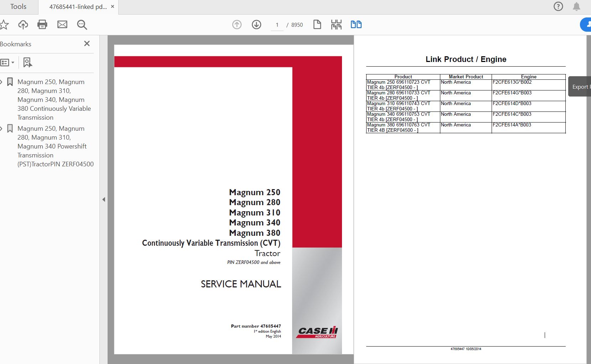Image resolution: width=591 pixels, height=364 pixels.
Task: Click the blue share button
Action: (586, 25)
